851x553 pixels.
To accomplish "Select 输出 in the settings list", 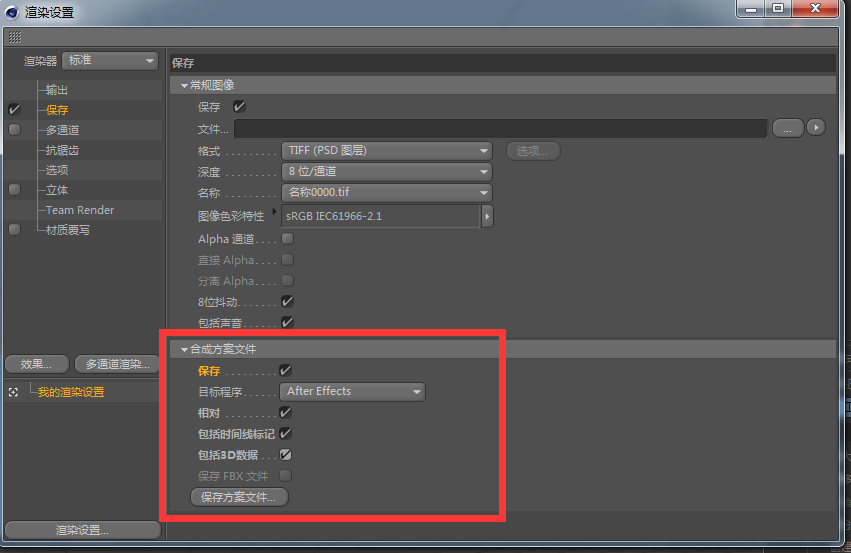I will [57, 90].
